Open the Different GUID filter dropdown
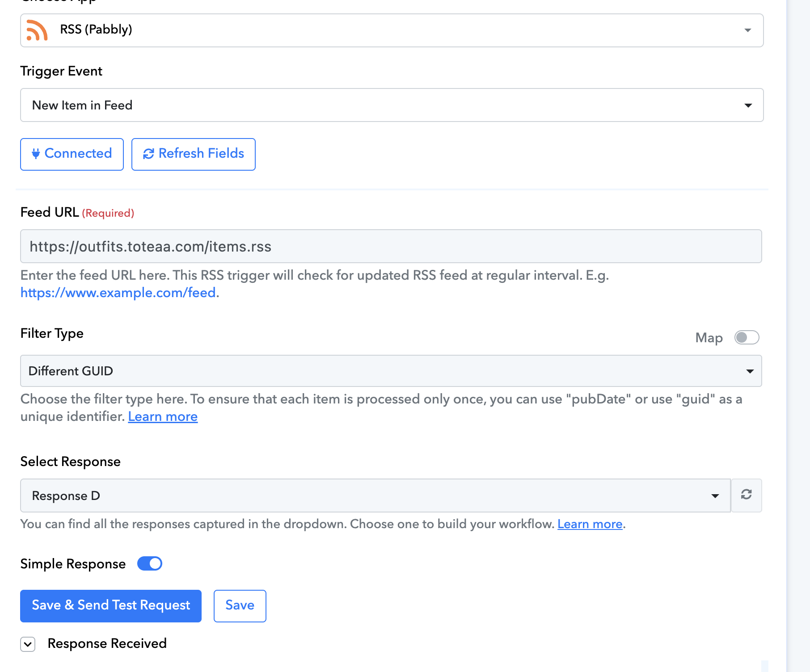Viewport: 810px width, 672px height. coord(384,371)
